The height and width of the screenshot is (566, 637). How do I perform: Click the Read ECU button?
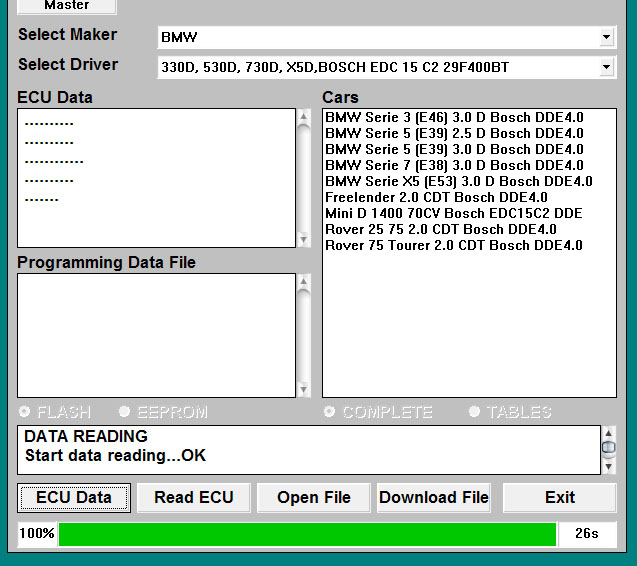(194, 498)
